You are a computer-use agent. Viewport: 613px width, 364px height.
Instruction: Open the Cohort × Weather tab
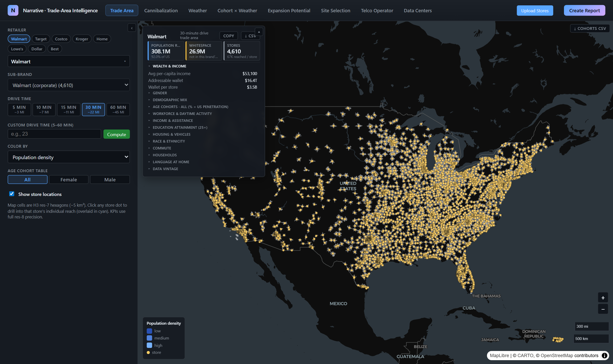coord(237,10)
